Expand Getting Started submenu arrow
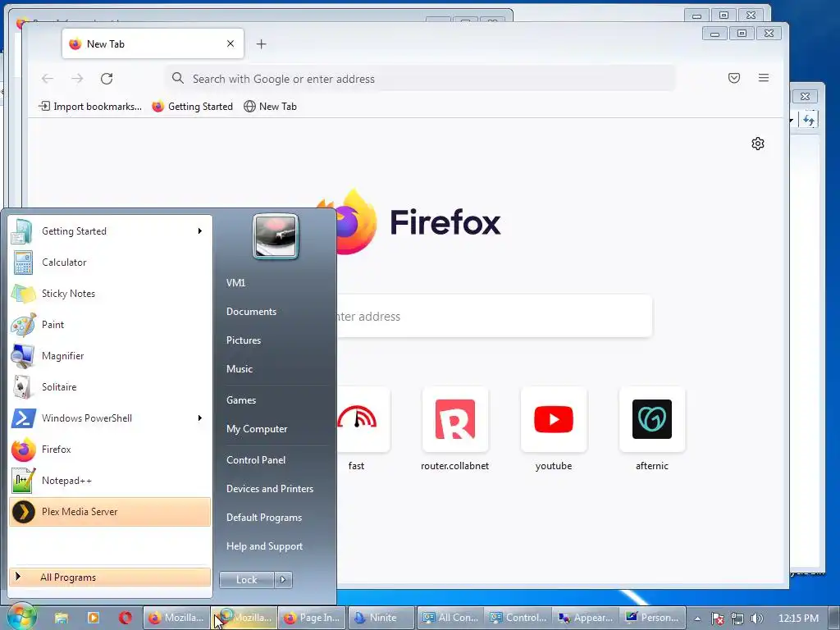The height and width of the screenshot is (630, 840). click(200, 231)
